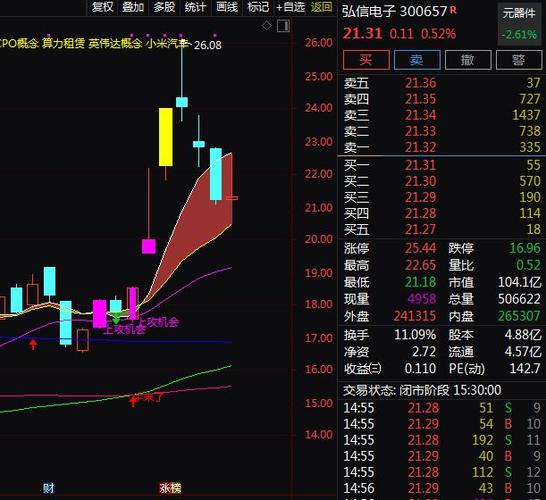Select the 卖五 price 21.36 row
Screen dimensions: 546x500
point(442,83)
